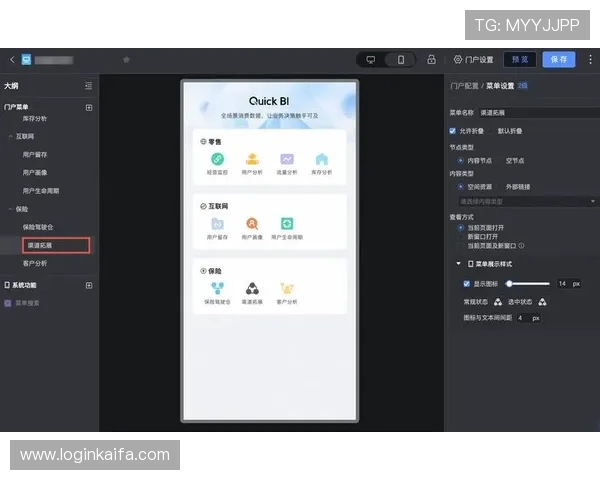Switch to mobile preview mode icon
Viewport: 600px width, 480px height.
(x=400, y=60)
